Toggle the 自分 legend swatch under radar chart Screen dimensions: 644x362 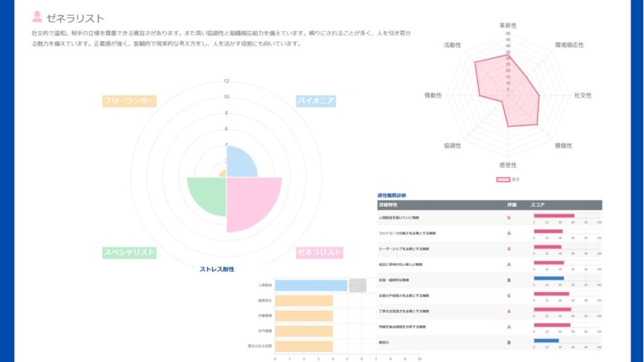point(503,180)
